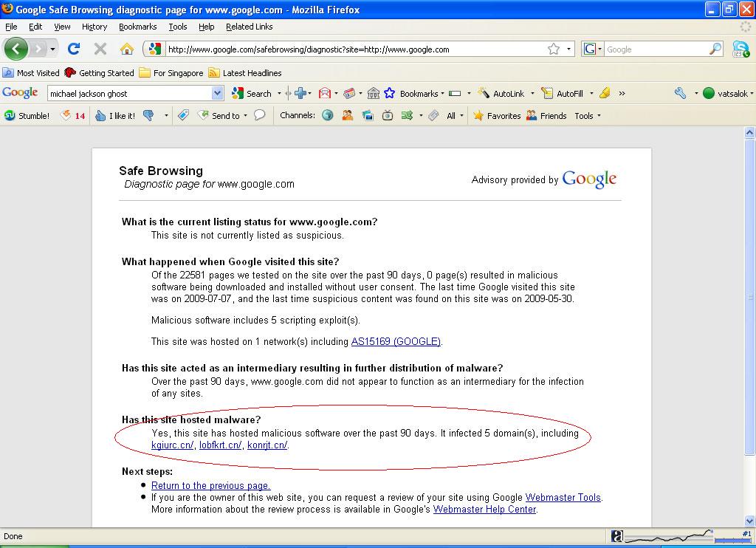
Task: Select the TV video channel icon
Action: pos(387,116)
